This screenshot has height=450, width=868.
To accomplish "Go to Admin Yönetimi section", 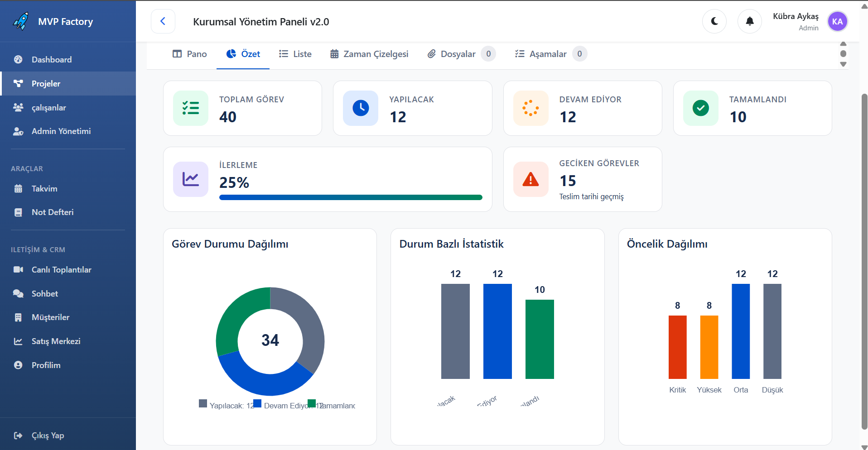I will [60, 131].
